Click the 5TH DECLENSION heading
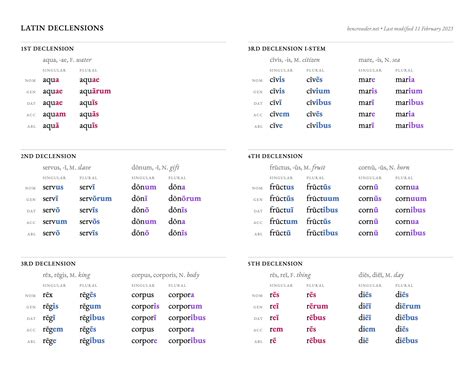 (x=275, y=264)
